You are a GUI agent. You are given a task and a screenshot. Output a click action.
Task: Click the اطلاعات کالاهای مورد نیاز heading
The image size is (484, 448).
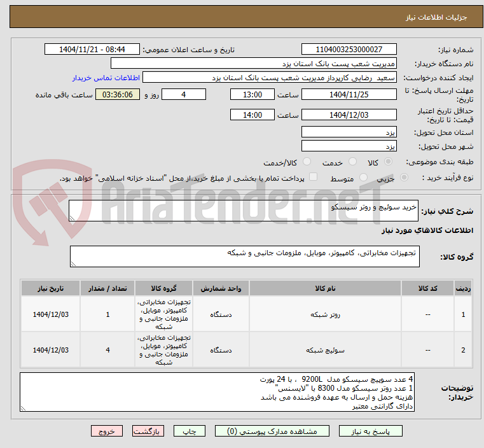(x=427, y=230)
